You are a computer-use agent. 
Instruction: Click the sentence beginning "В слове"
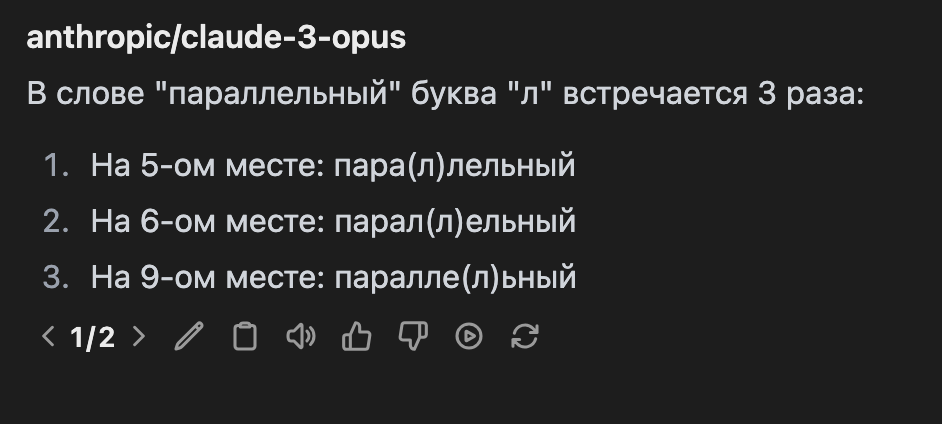(444, 96)
